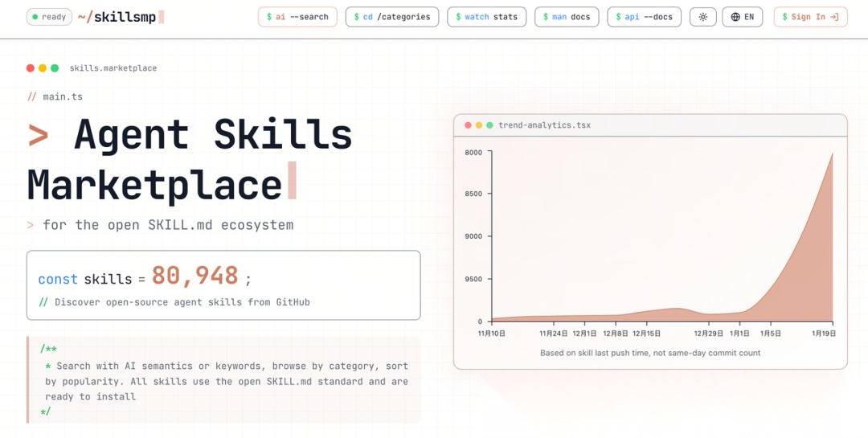This screenshot has width=868, height=438.
Task: Click the 12月8日 axis label
Action: point(616,334)
